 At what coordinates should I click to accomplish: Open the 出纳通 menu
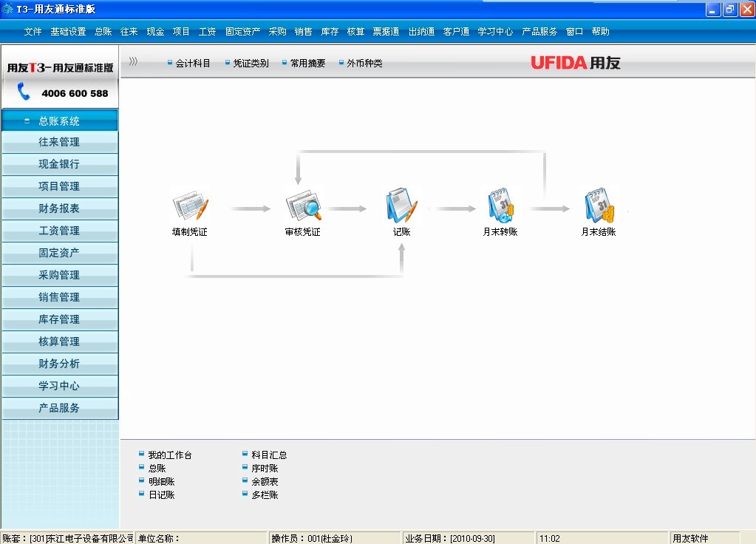pos(421,31)
